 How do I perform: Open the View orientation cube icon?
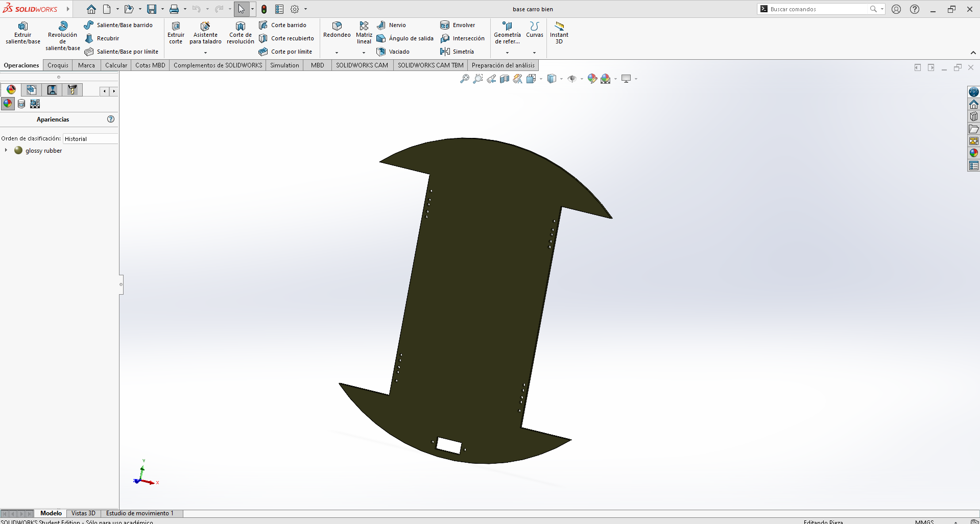click(531, 79)
